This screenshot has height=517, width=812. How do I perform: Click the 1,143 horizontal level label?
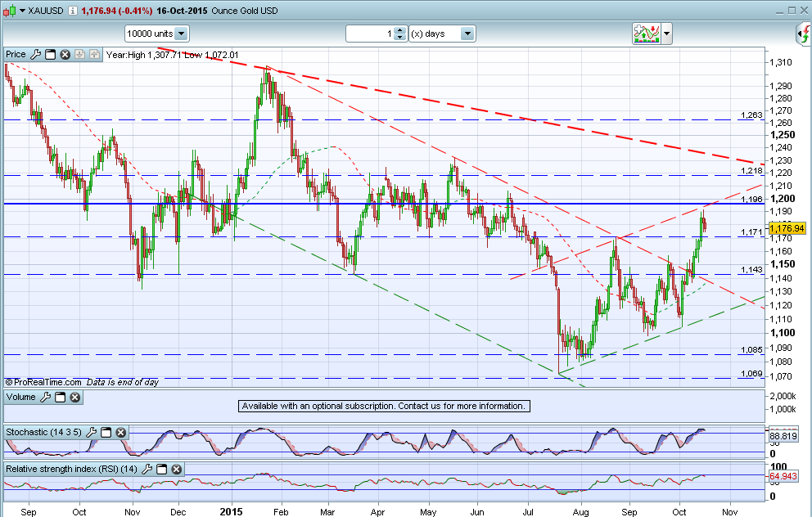(x=751, y=270)
